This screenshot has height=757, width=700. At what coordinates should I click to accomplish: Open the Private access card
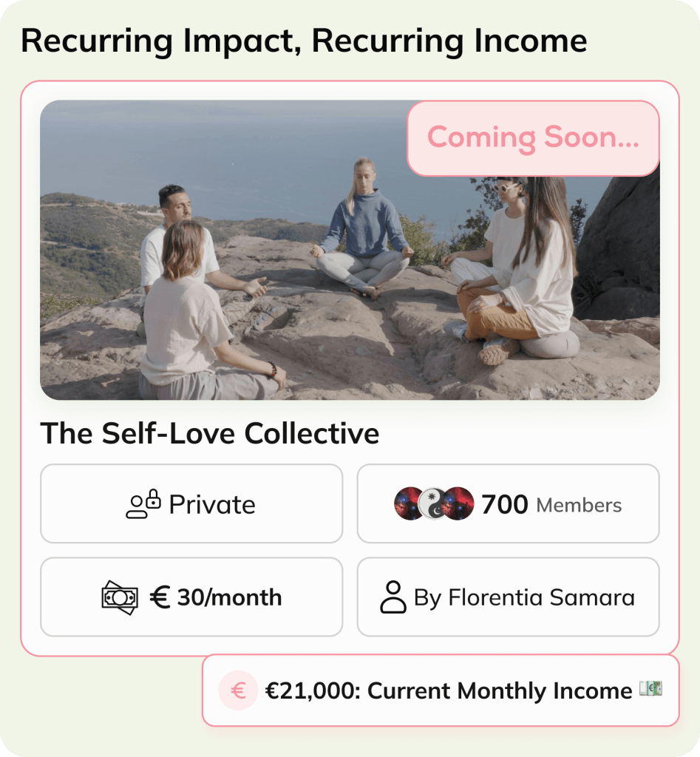coord(191,503)
